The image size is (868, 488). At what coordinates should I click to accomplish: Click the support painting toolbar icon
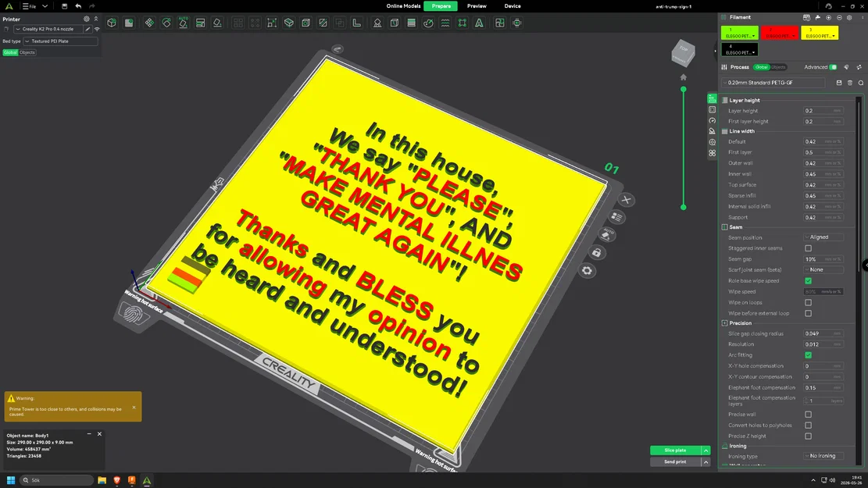click(377, 23)
